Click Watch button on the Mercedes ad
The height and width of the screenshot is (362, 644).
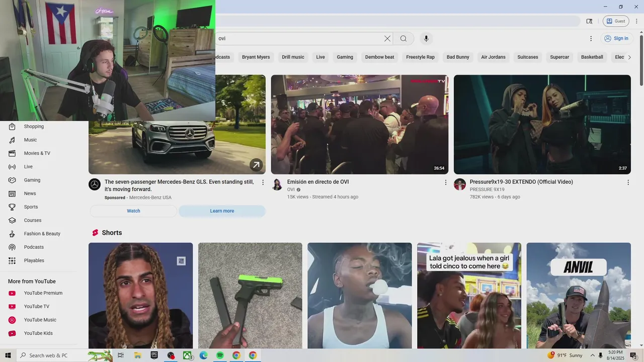[133, 211]
